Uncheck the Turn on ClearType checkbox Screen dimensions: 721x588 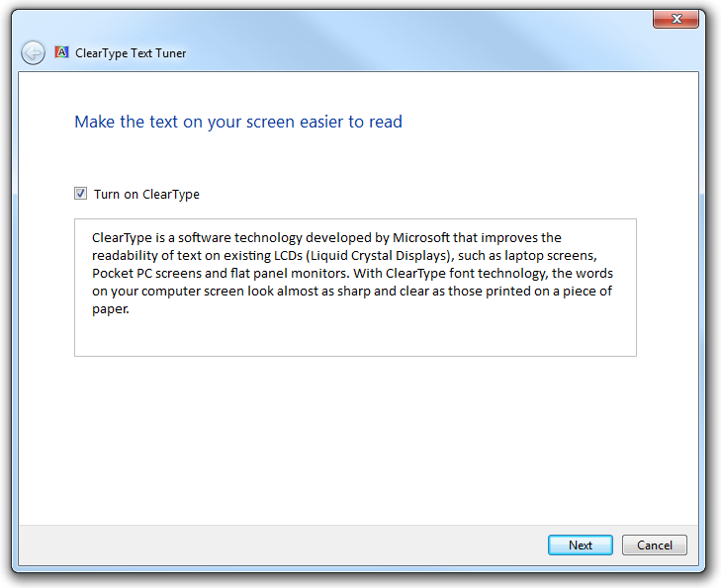click(80, 194)
